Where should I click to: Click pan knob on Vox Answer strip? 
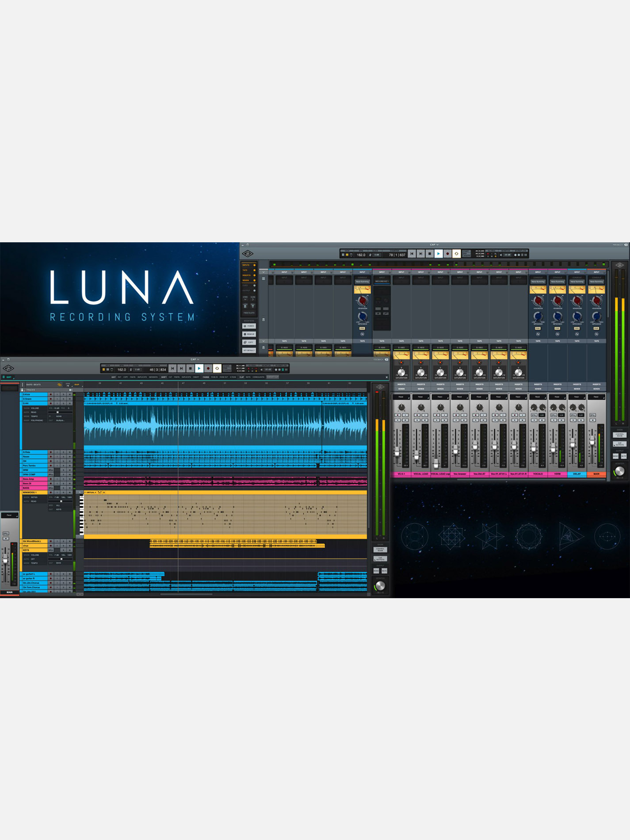460,407
